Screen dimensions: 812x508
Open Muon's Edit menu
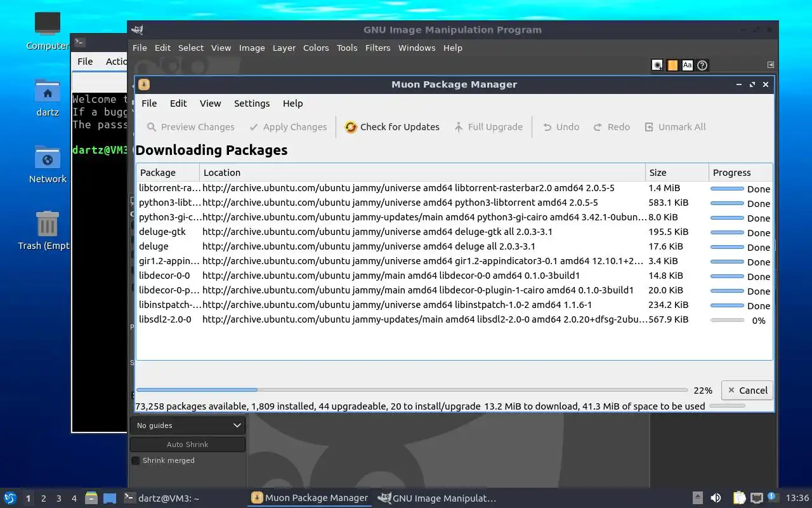tap(178, 104)
